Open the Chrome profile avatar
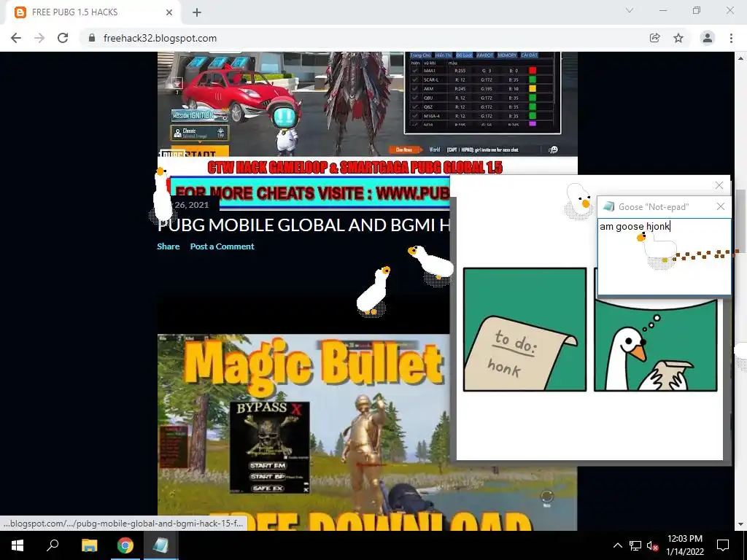The height and width of the screenshot is (560, 747). point(708,38)
